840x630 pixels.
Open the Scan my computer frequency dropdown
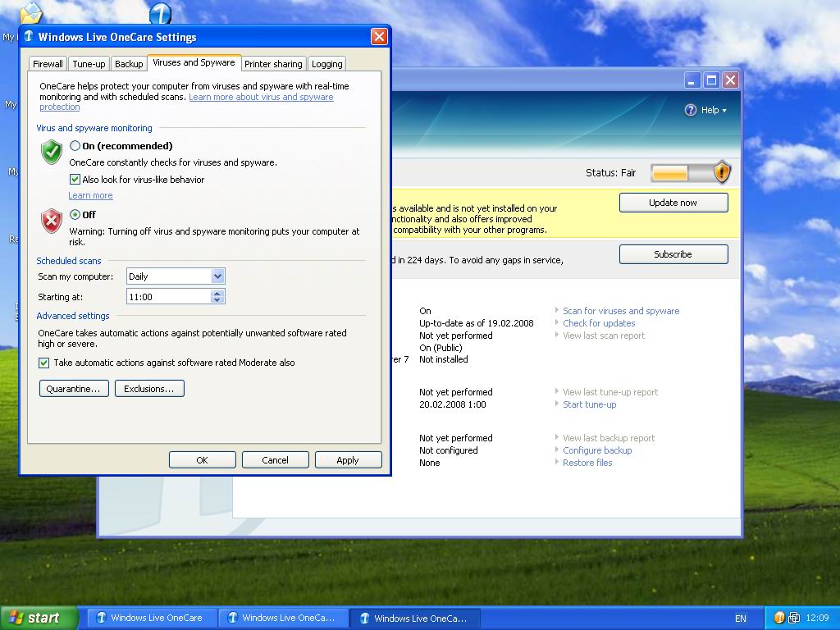(x=217, y=276)
